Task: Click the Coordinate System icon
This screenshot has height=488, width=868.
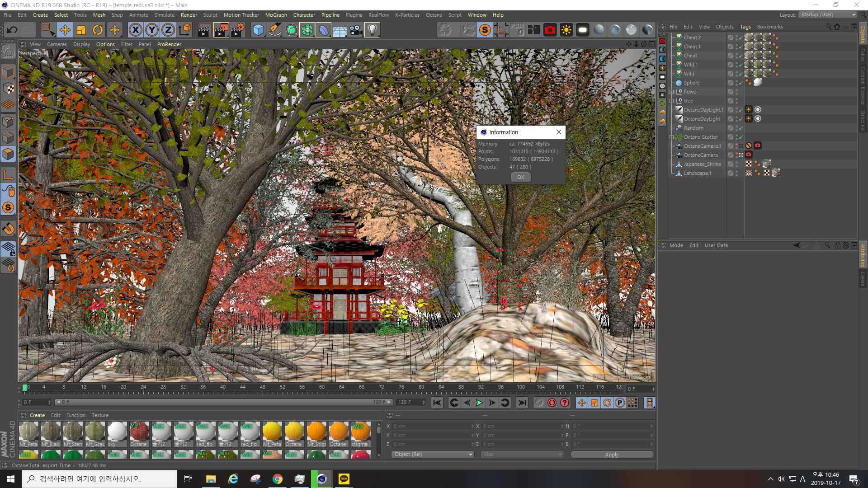Action: 185,30
